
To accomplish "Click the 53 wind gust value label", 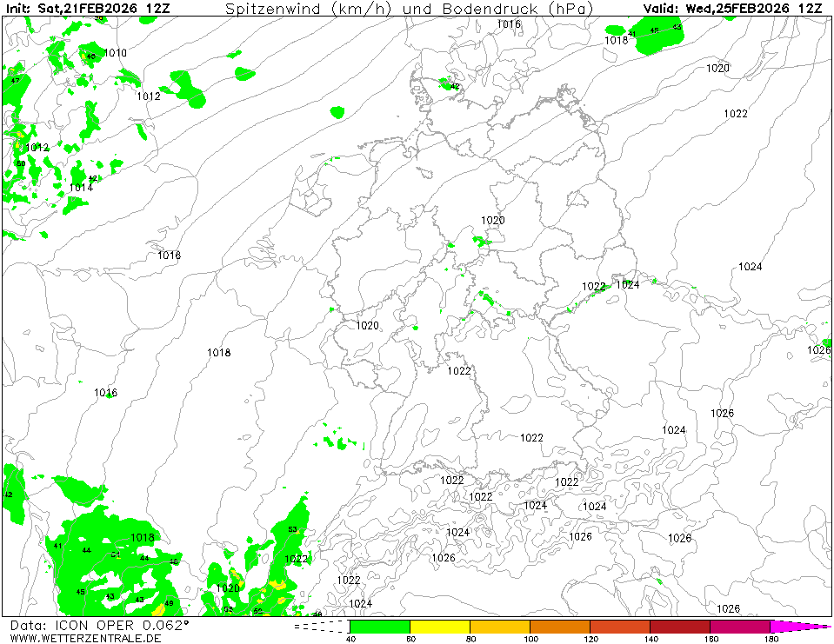I will click(292, 529).
